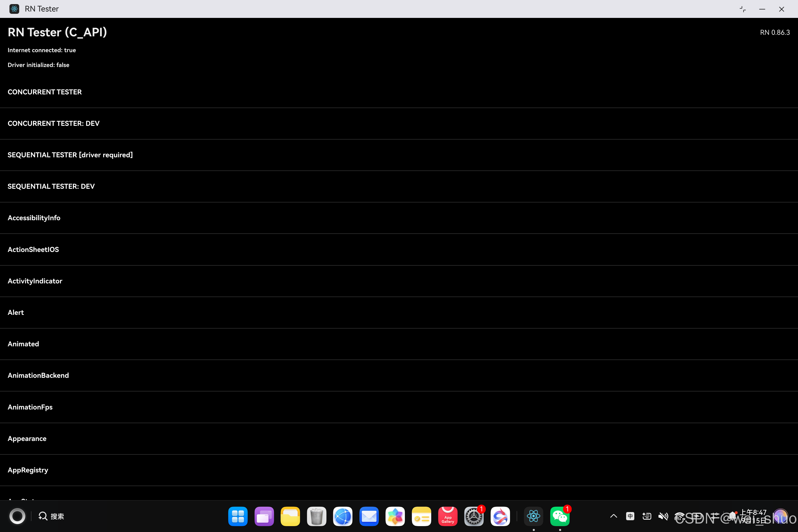The image size is (798, 532).
Task: Open the AppRegistry example
Action: click(x=399, y=470)
